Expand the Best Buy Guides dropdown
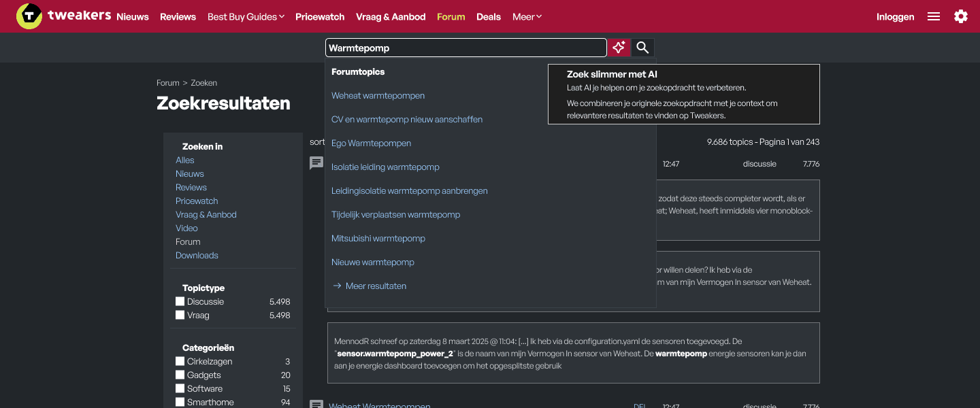 point(246,16)
